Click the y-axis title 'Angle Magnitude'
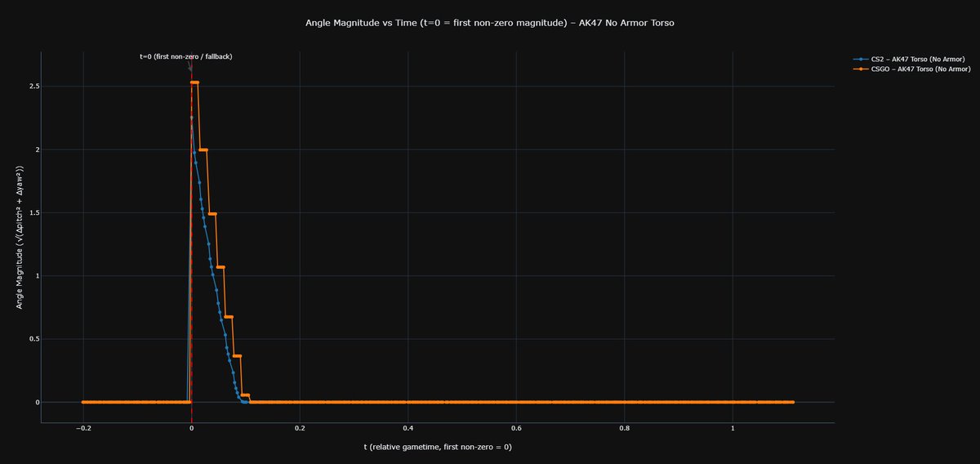This screenshot has height=464, width=980. (20, 237)
